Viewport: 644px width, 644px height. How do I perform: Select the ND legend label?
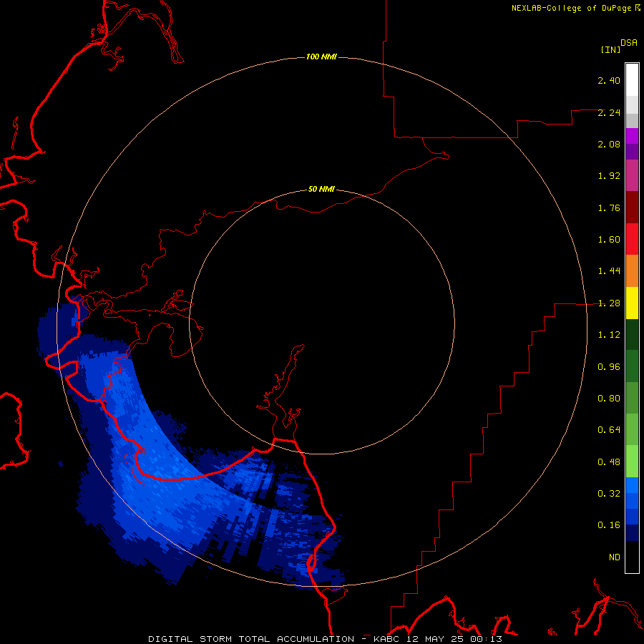(615, 557)
